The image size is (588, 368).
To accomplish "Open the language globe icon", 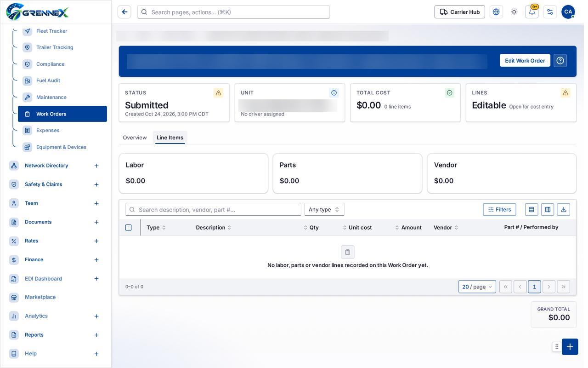I will click(496, 12).
